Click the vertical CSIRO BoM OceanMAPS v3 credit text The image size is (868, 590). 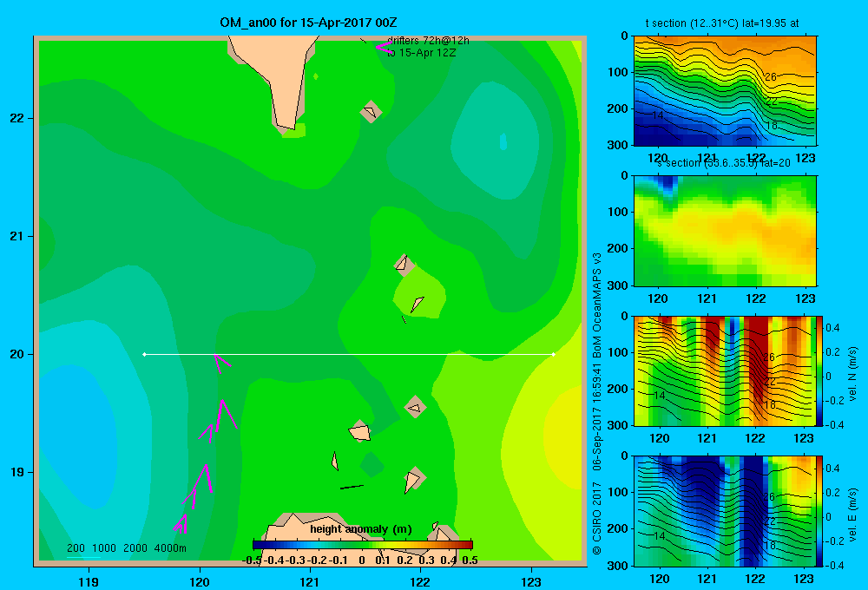597,404
